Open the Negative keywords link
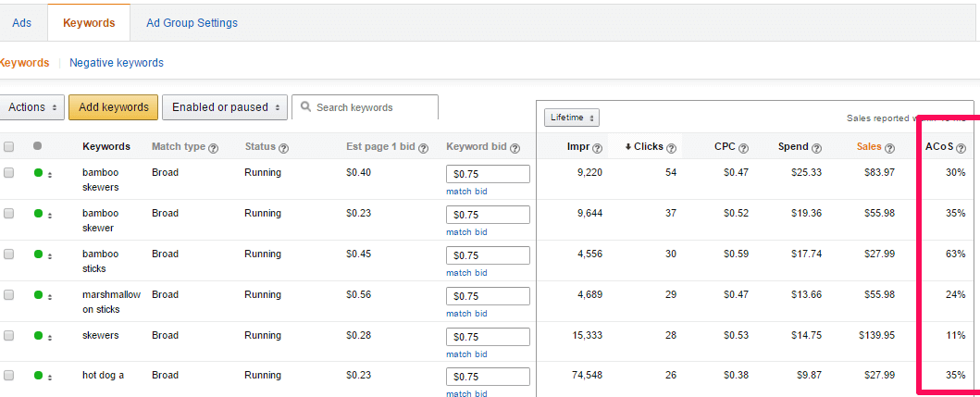This screenshot has height=397, width=980. tap(117, 63)
